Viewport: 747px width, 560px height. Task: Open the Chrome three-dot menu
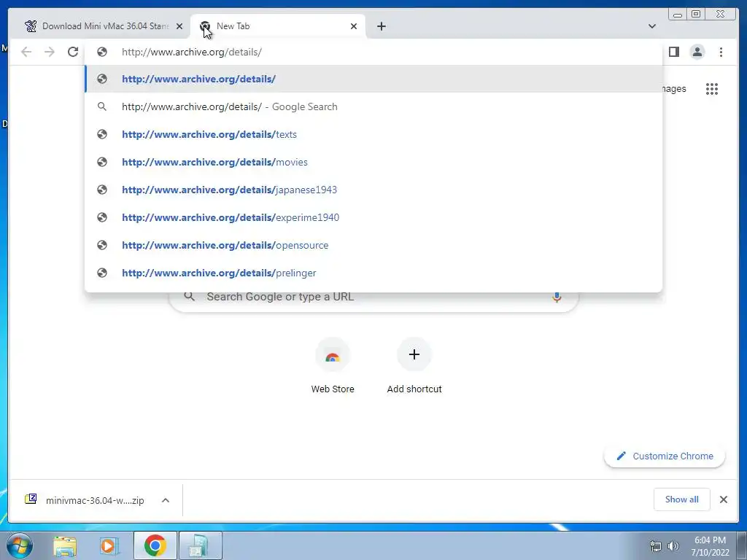[721, 52]
